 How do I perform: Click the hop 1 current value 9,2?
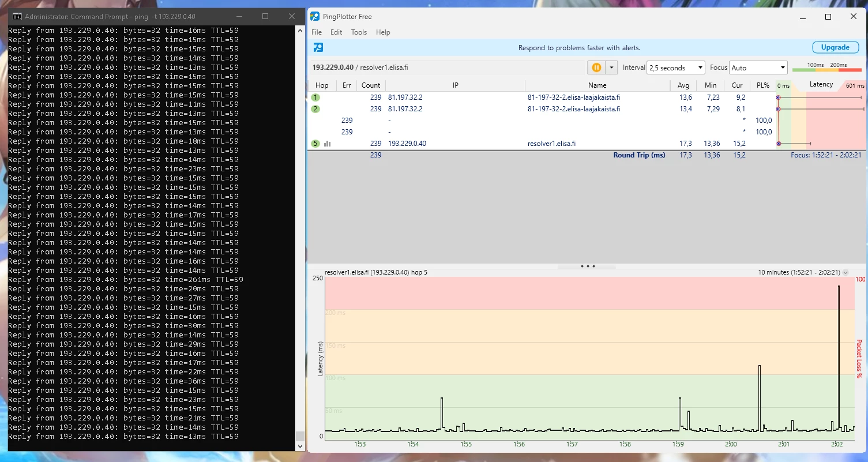(x=741, y=97)
